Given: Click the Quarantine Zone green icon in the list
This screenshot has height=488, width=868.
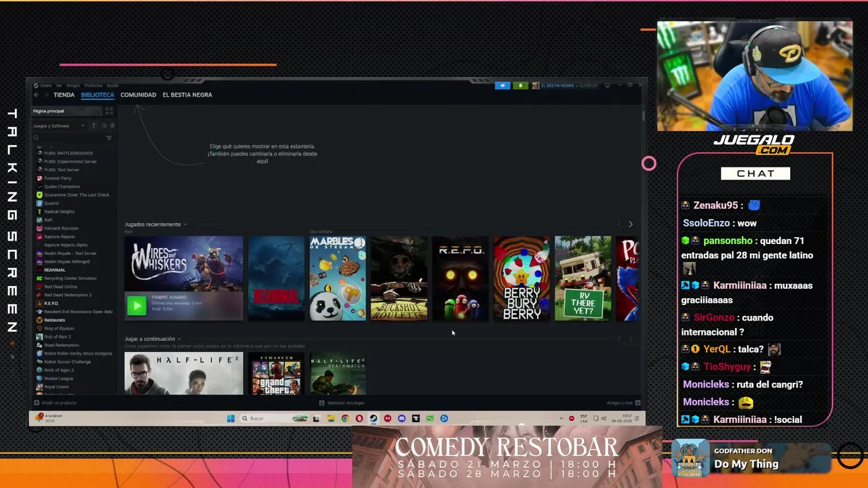Looking at the screenshot, I should pos(39,195).
